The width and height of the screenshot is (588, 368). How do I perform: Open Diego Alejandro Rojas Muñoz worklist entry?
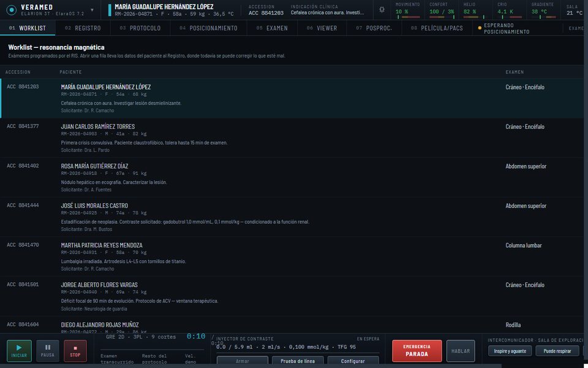coord(292,325)
